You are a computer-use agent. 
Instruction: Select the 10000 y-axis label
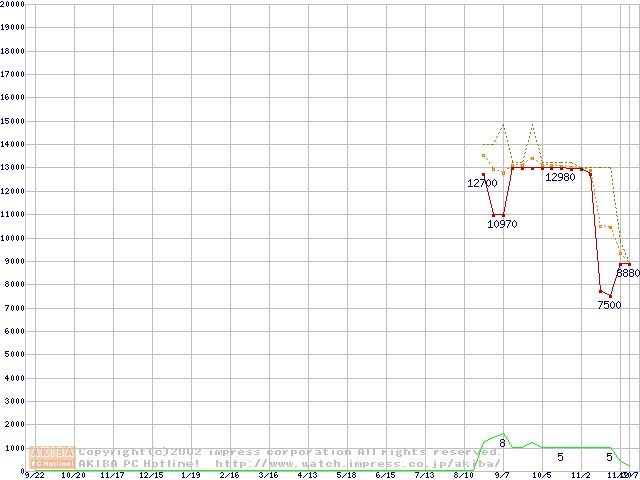point(13,238)
